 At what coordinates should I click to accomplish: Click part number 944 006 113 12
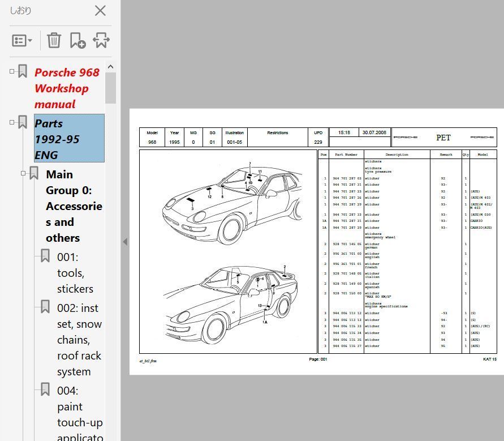coord(347,313)
